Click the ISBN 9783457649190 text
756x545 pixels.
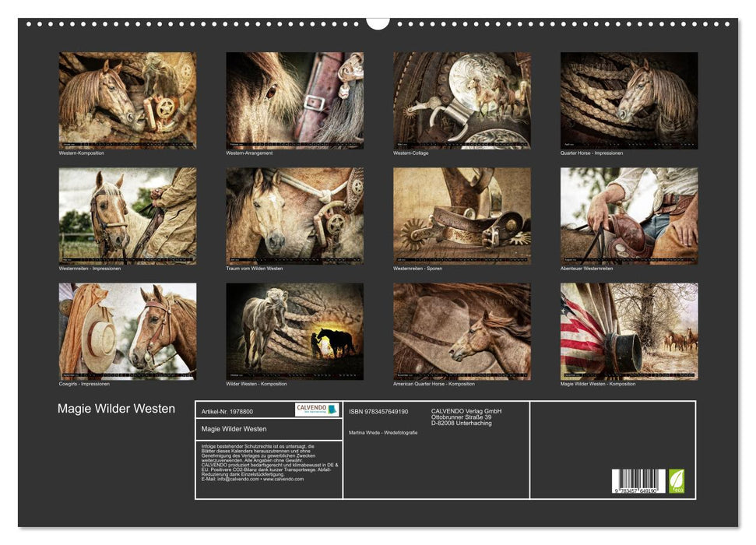(378, 411)
